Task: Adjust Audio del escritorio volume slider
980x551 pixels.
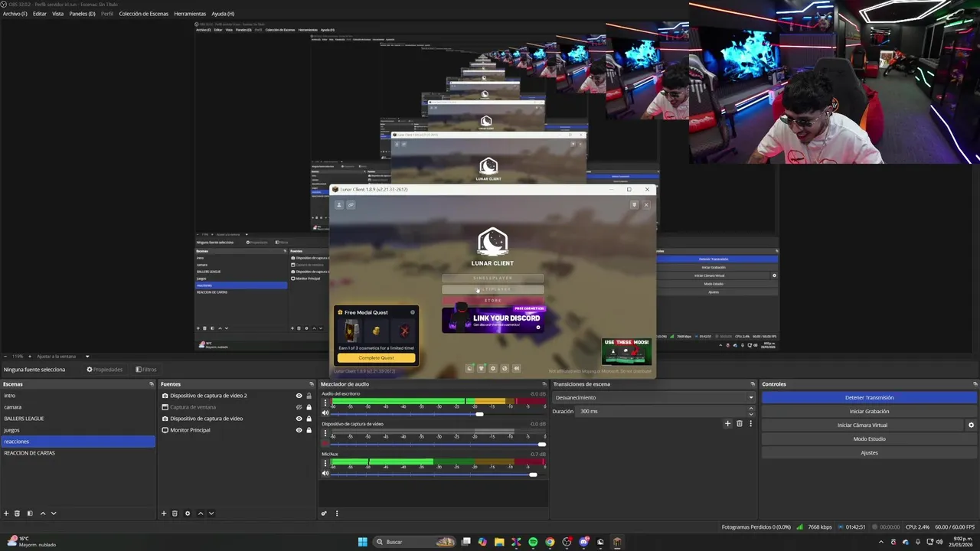Action: 479,414
